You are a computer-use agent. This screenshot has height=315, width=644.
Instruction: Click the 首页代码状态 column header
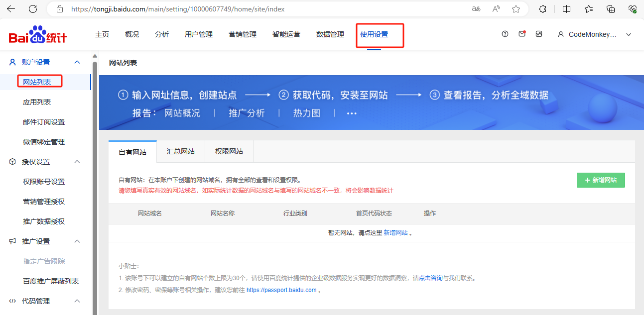(374, 213)
